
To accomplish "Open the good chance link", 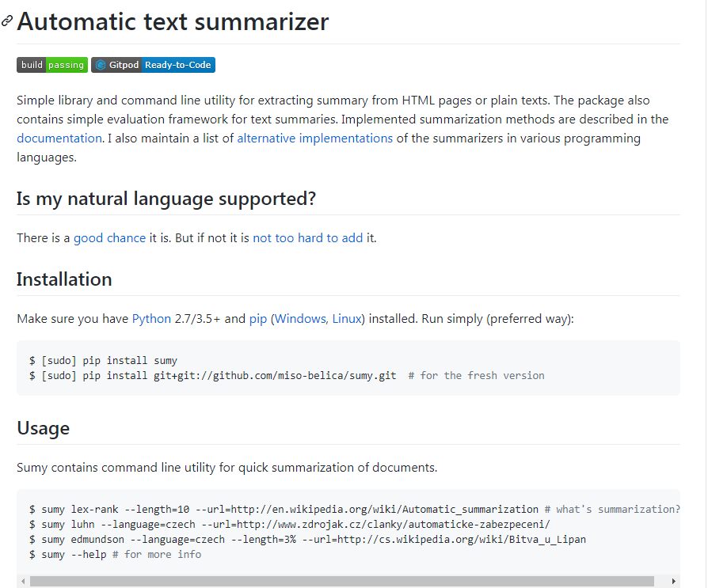I will pos(109,237).
